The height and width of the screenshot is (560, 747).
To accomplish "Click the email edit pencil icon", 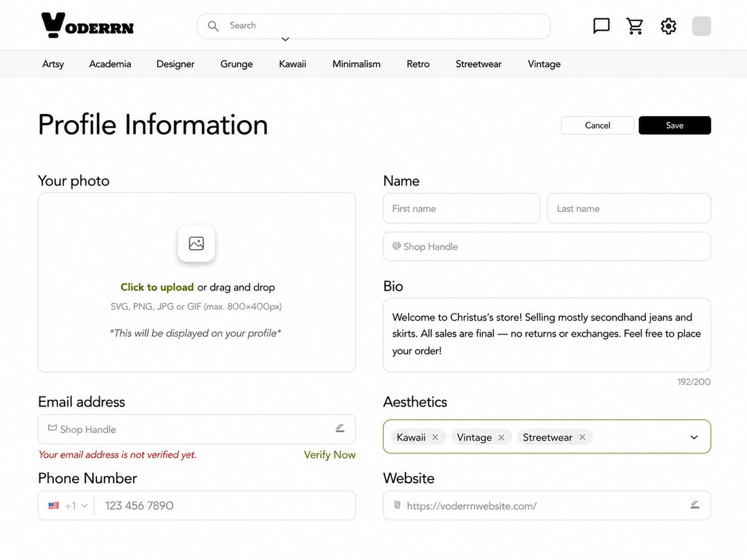I will coord(340,428).
